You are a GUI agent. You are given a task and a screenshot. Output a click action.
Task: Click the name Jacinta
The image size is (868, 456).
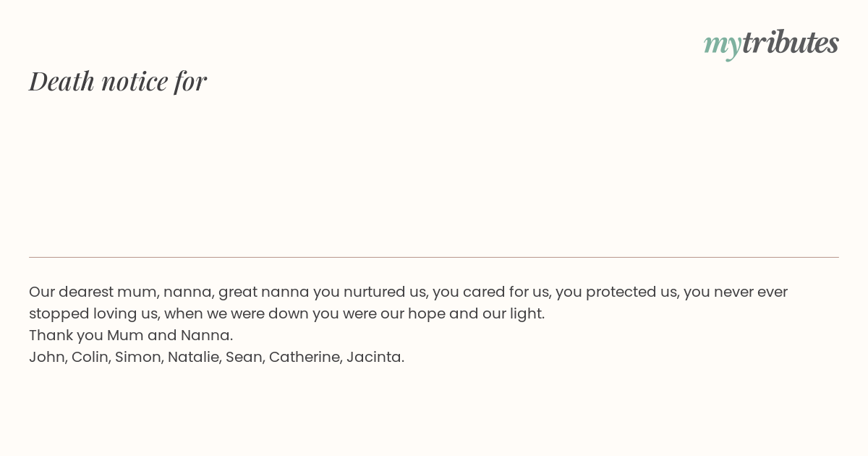pyautogui.click(x=374, y=357)
